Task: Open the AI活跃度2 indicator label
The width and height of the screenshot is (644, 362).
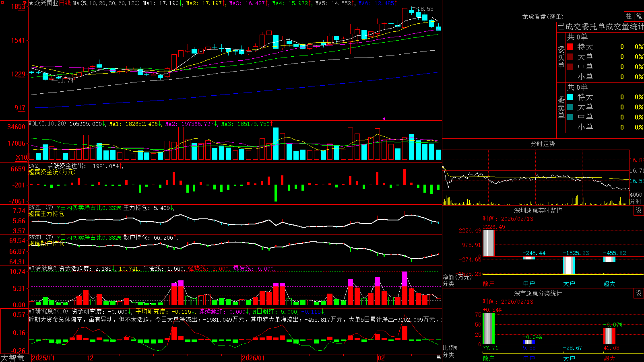Action: point(43,269)
